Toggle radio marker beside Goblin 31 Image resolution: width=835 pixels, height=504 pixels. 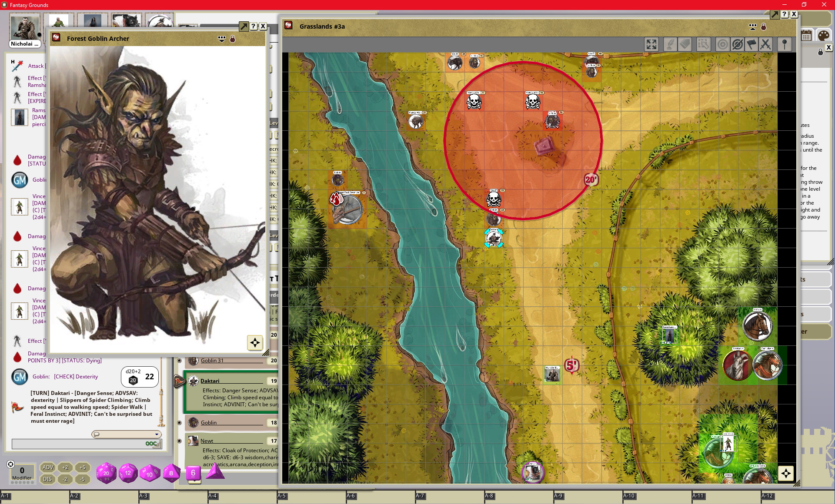click(179, 361)
